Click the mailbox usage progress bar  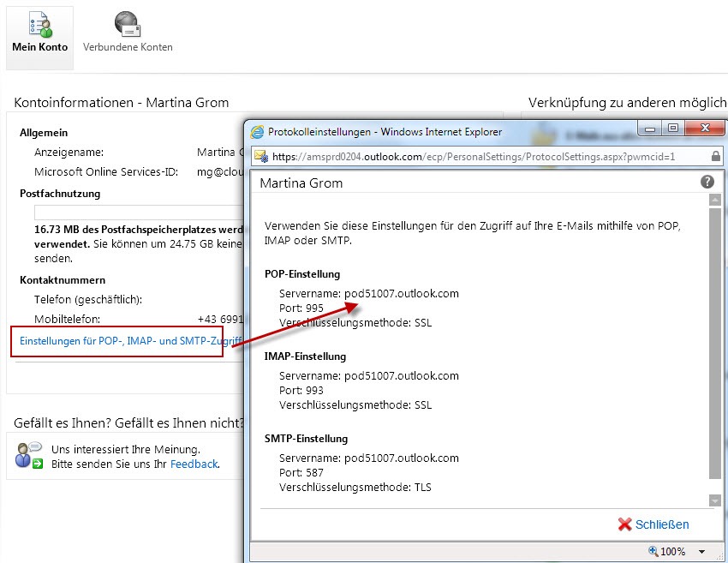click(x=139, y=213)
